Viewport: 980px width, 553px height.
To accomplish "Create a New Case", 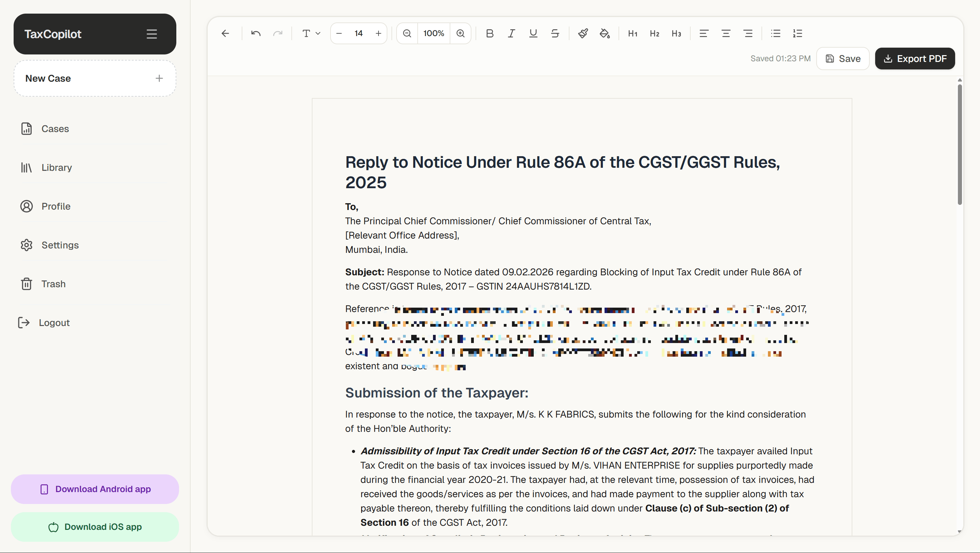I will point(95,78).
